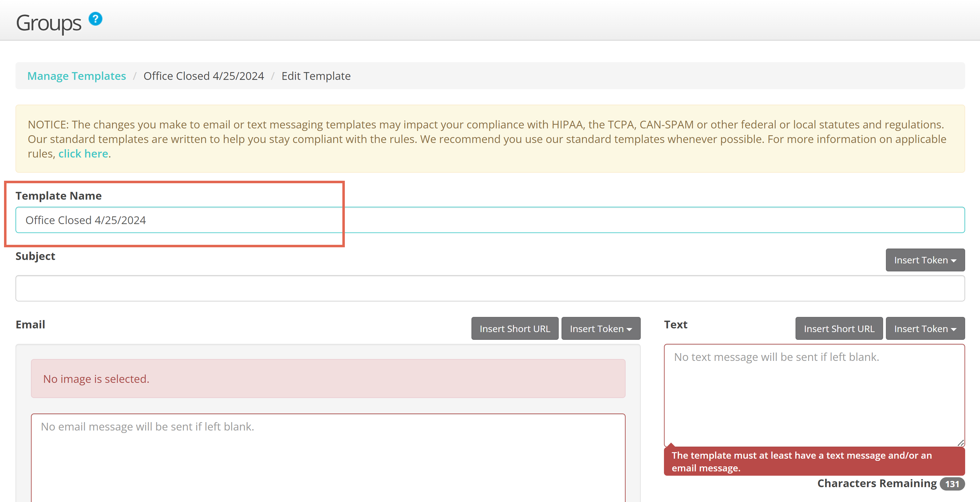Viewport: 980px width, 502px height.
Task: Click the Email section label
Action: [30, 325]
